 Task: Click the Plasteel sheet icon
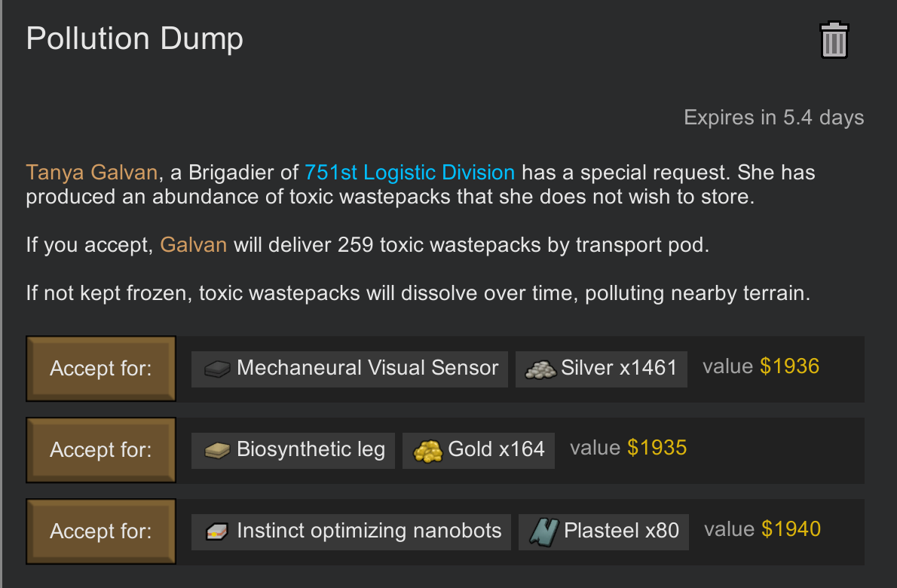tap(543, 532)
